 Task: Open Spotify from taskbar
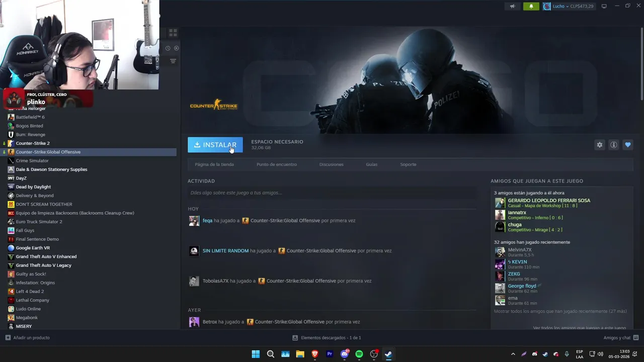[x=359, y=354]
